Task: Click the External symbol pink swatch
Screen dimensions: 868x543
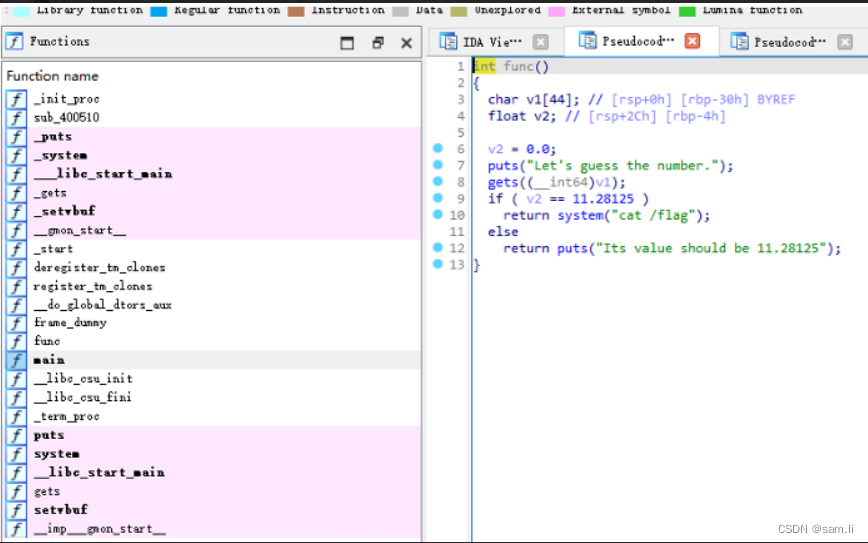Action: click(556, 11)
